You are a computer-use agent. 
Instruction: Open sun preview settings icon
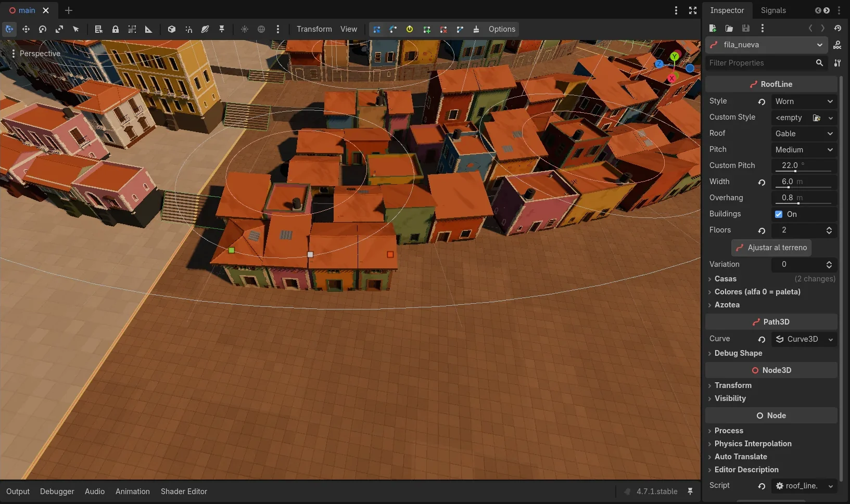[245, 29]
